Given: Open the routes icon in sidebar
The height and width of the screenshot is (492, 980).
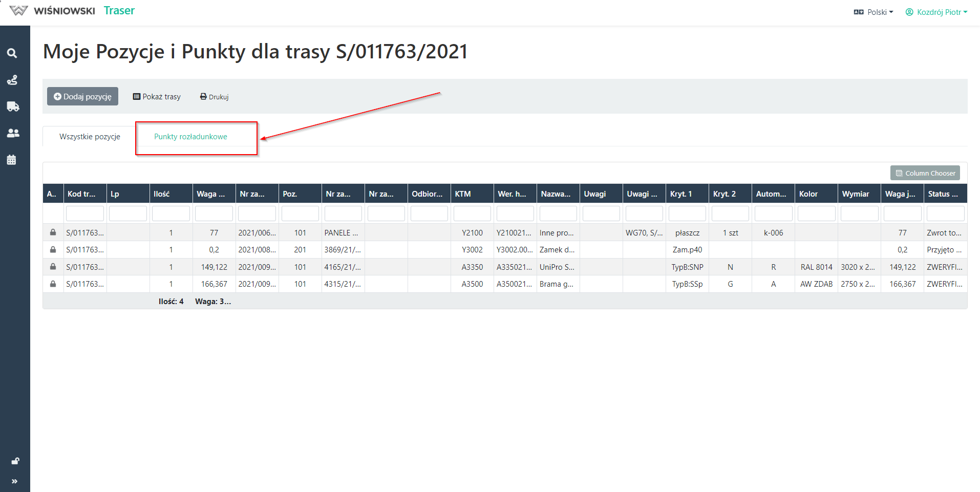Looking at the screenshot, I should 12,80.
